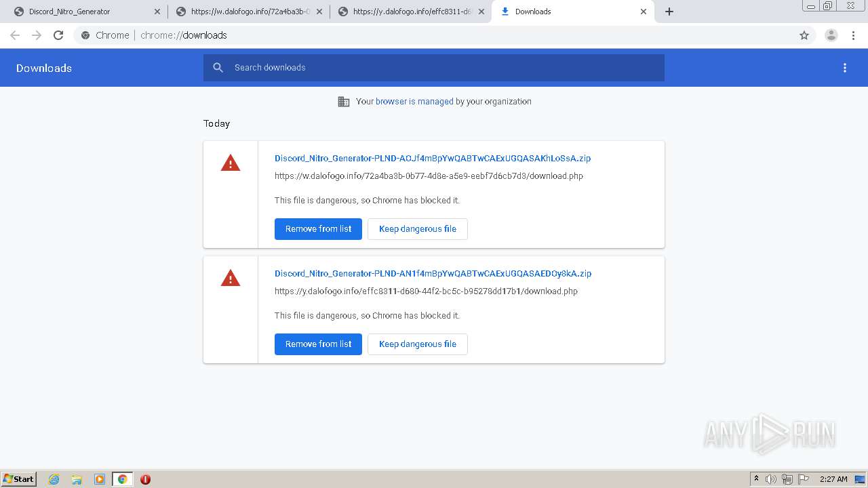Open the Discord_Nitro_Generator AN1f4m zip link
This screenshot has height=488, width=868.
(433, 274)
